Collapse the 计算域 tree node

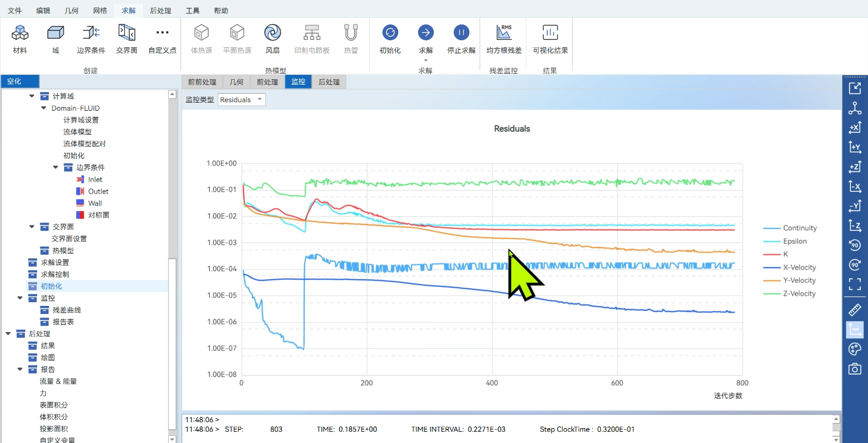point(32,96)
